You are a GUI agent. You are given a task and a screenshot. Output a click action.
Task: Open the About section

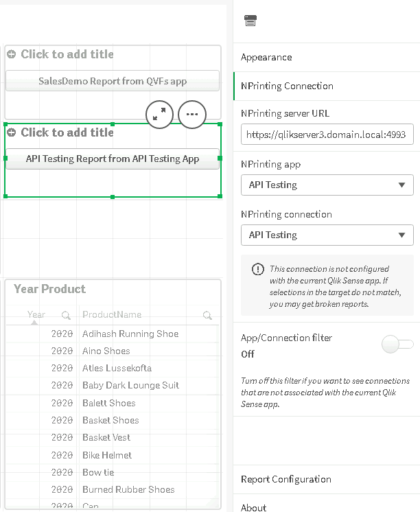pyautogui.click(x=254, y=507)
